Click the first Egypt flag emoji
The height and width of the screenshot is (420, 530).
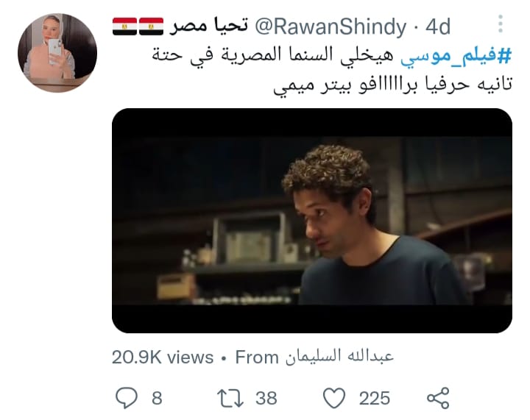[124, 26]
